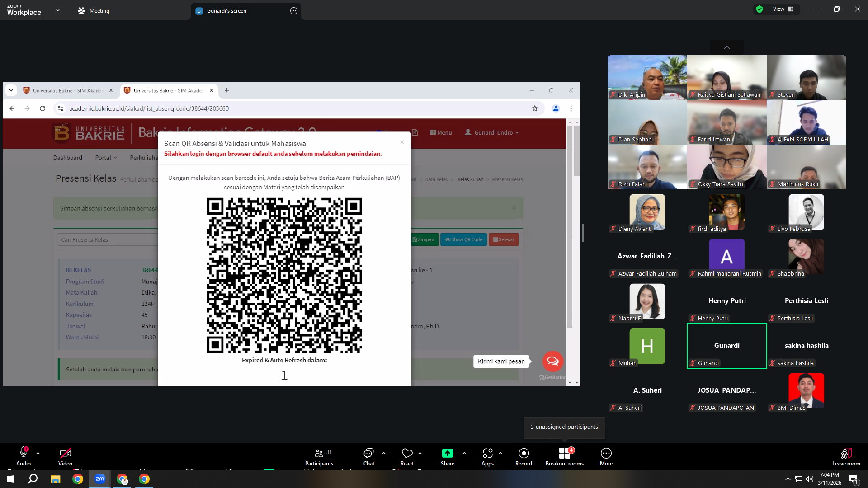The height and width of the screenshot is (488, 868).
Task: Open the Zoom Apps button
Action: click(x=487, y=456)
